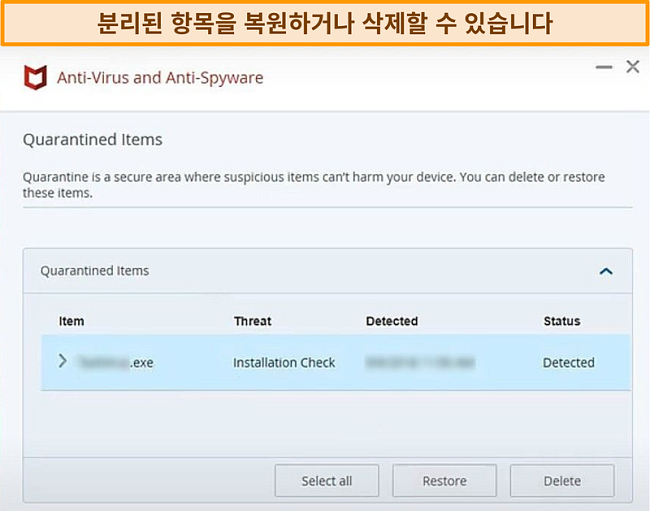Click the Quarantined Items page heading
The height and width of the screenshot is (511, 650).
coord(92,140)
